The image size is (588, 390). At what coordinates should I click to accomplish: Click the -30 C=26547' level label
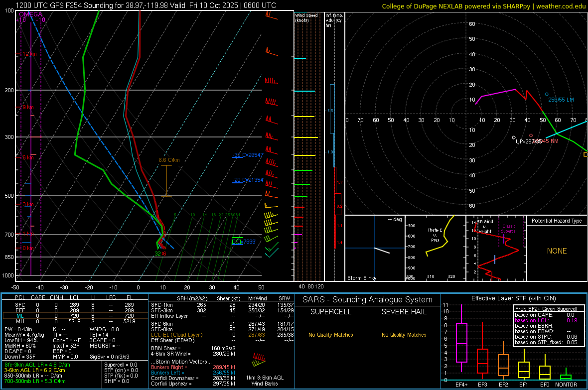tap(248, 155)
